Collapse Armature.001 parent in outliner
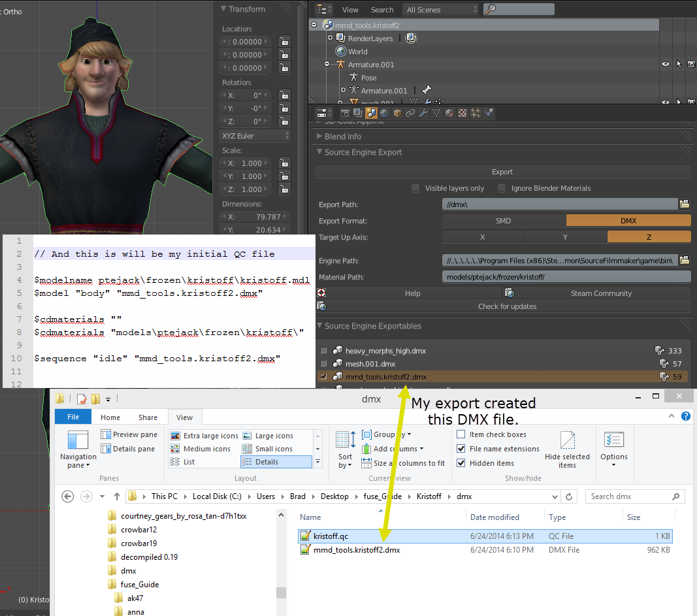This screenshot has width=697, height=616. point(327,64)
